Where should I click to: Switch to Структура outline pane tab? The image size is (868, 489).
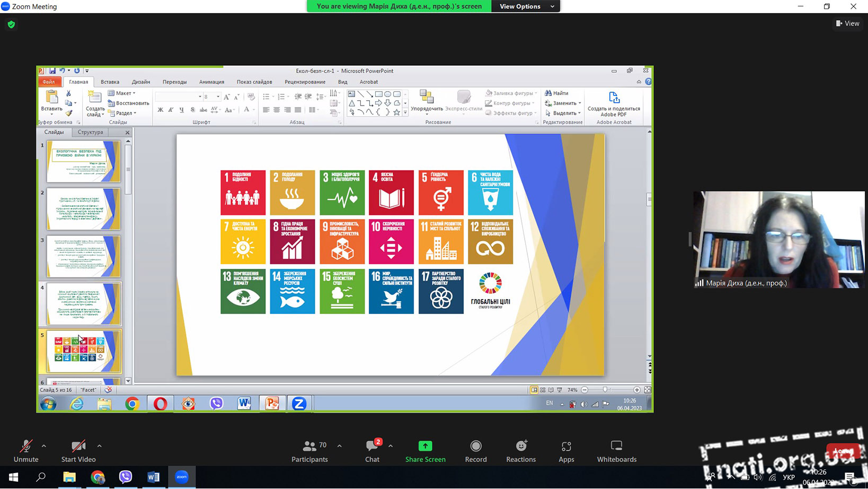pyautogui.click(x=90, y=132)
